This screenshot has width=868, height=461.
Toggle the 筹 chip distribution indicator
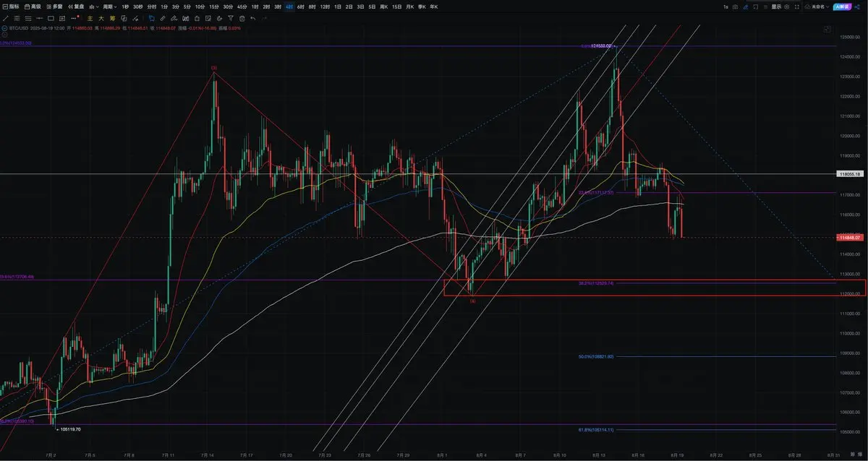click(112, 18)
